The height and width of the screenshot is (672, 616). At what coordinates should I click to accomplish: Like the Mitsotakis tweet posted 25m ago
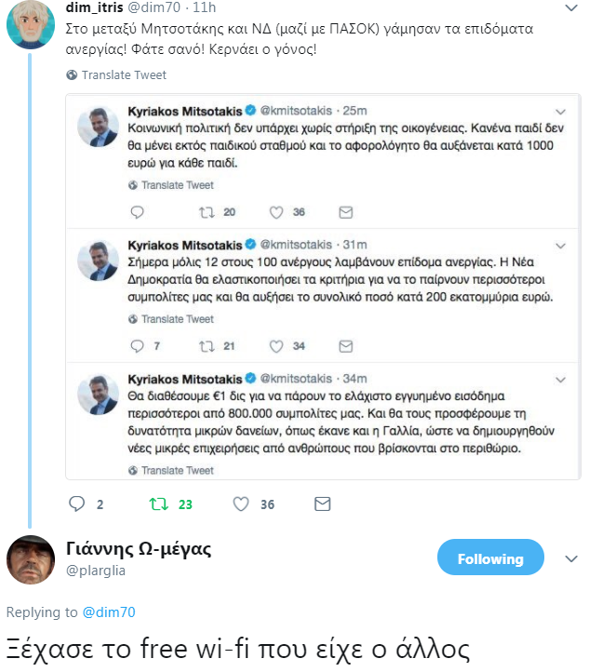[x=275, y=212]
